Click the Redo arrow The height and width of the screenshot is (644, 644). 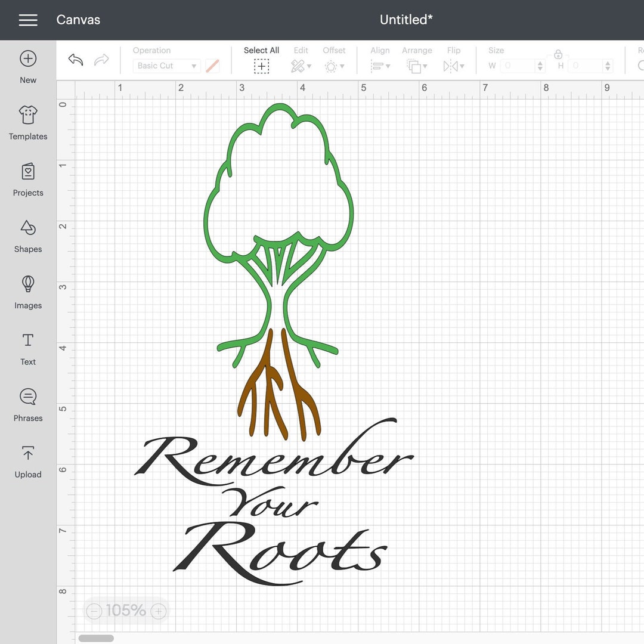[x=101, y=60]
